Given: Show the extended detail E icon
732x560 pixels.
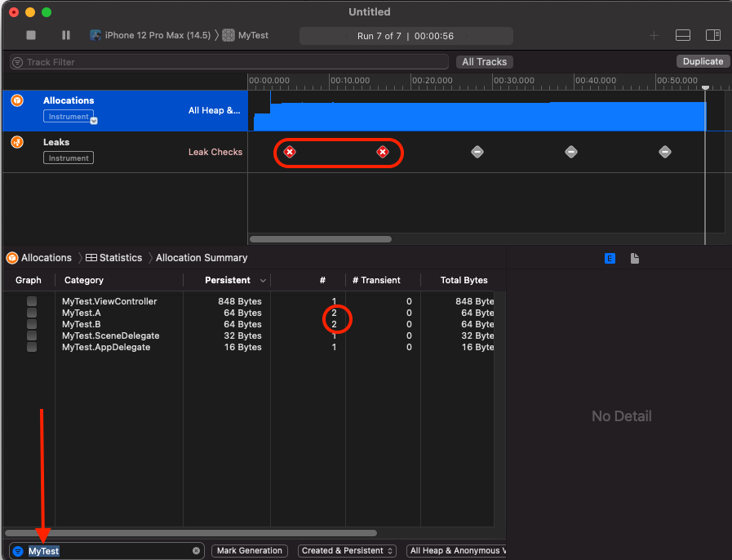Looking at the screenshot, I should point(610,258).
